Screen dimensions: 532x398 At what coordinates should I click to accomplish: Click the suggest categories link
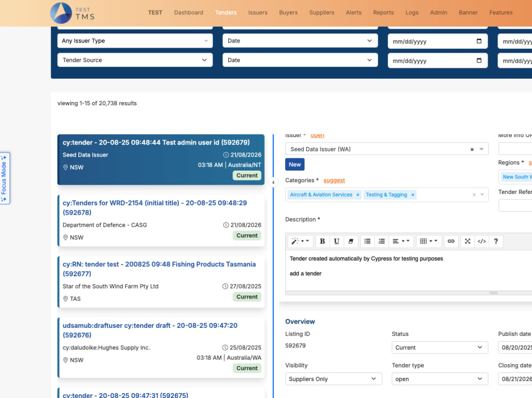(x=334, y=180)
